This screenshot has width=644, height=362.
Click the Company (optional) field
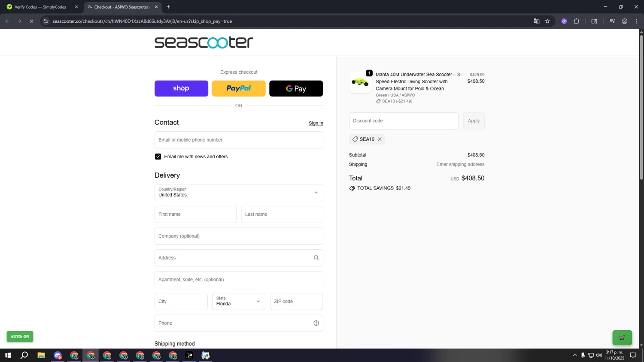pyautogui.click(x=239, y=236)
